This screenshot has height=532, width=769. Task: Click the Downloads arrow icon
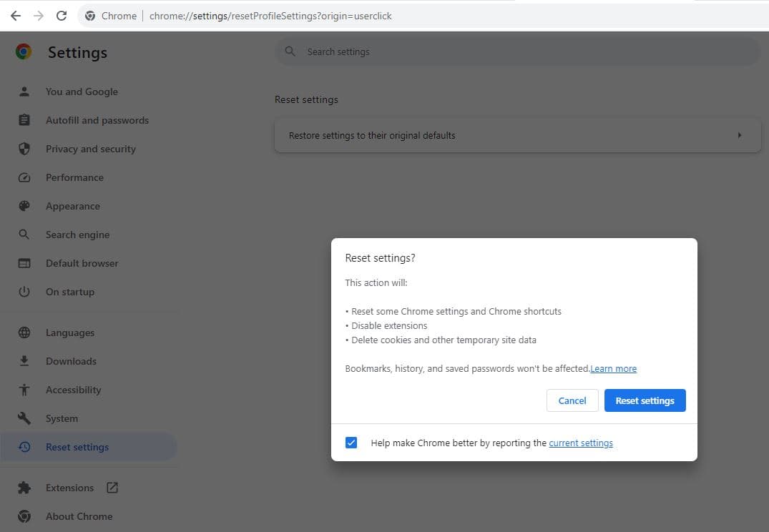click(x=24, y=361)
